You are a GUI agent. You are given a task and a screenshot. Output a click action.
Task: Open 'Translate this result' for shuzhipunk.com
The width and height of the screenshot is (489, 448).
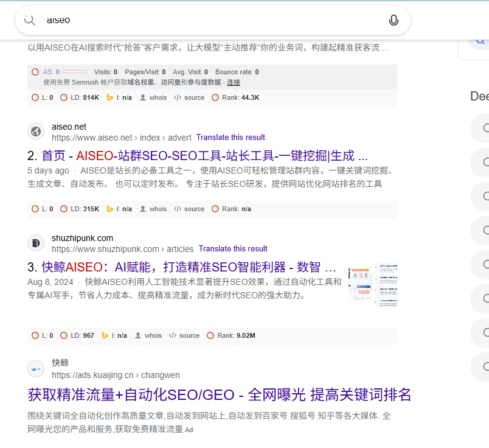pos(233,248)
